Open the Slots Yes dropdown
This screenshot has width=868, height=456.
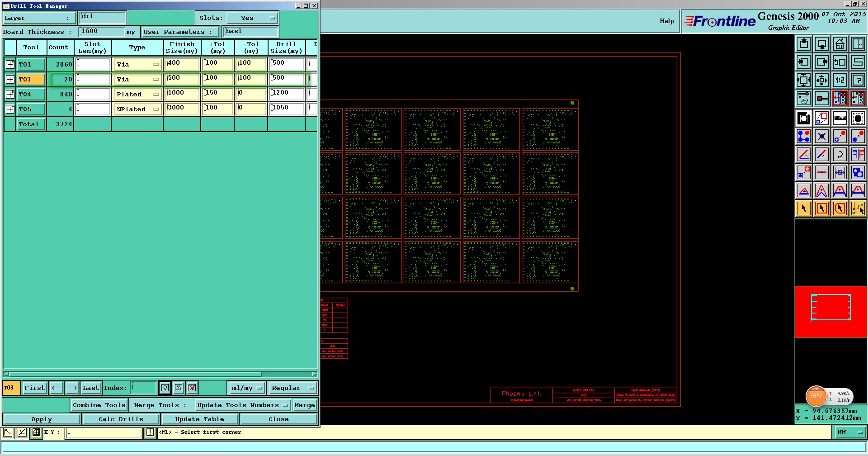point(252,18)
